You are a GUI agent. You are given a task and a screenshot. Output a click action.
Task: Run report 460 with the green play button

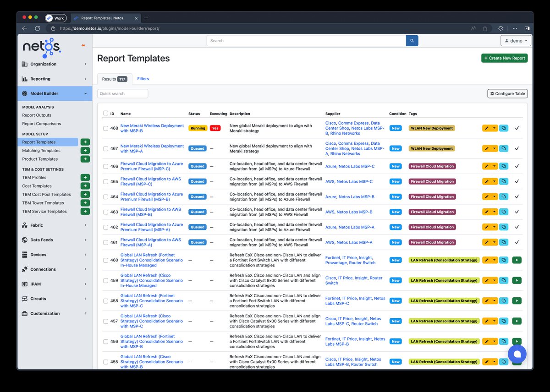click(517, 260)
